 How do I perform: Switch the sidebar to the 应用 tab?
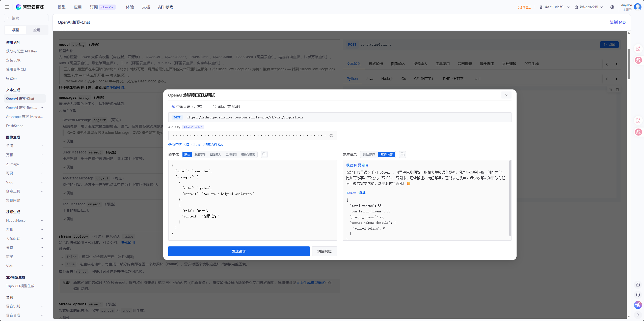37,30
